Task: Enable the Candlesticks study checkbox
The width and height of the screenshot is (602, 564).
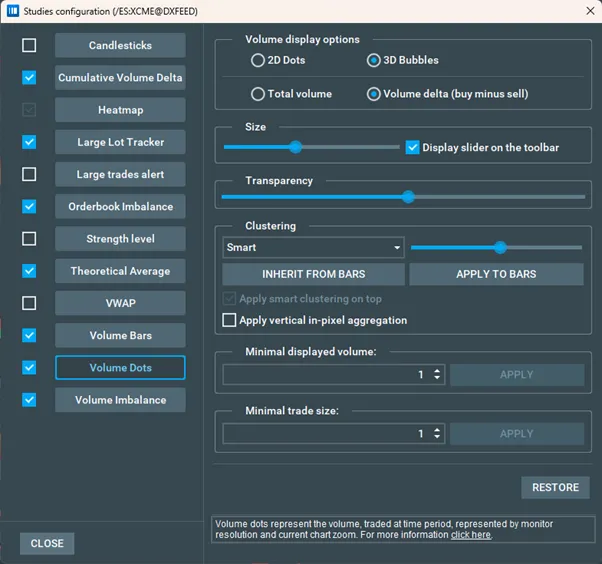Action: 29,45
